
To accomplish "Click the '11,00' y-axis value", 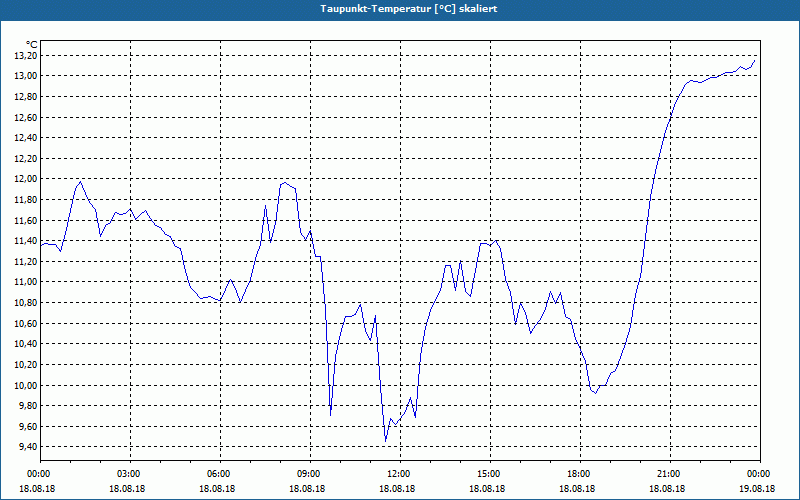I will [x=26, y=282].
